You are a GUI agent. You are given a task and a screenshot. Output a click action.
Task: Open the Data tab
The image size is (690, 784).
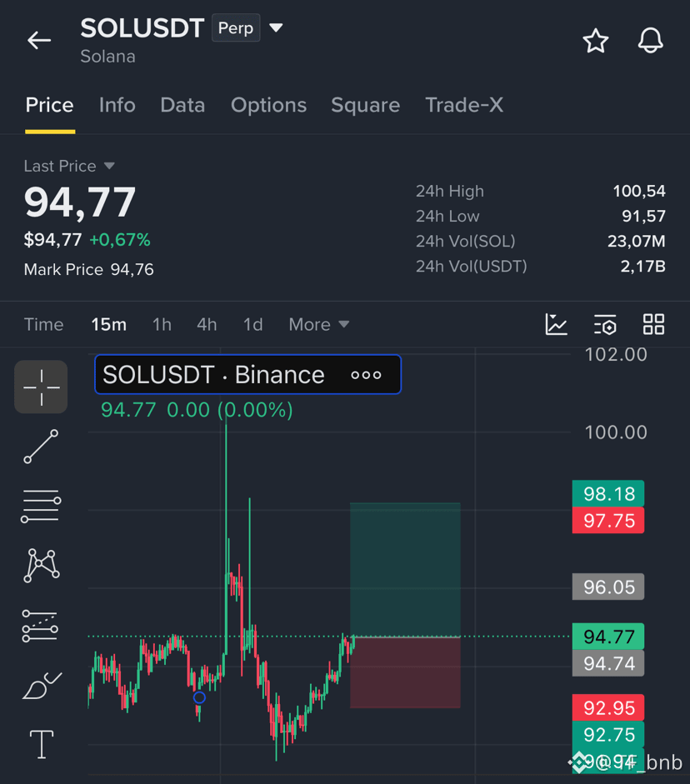pyautogui.click(x=182, y=105)
